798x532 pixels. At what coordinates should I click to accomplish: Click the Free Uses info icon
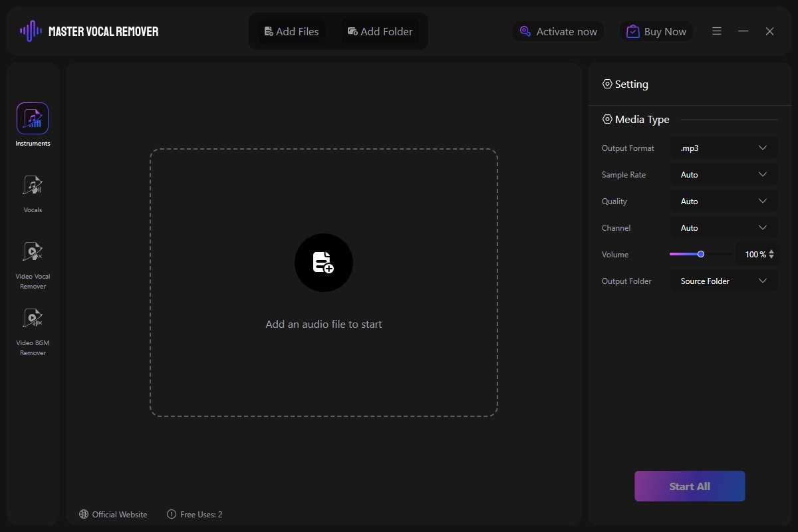[172, 514]
